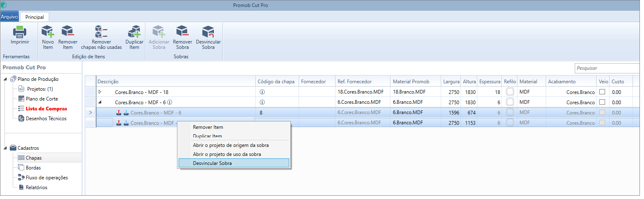Open Bordas under Cadastros
Image resolution: width=644 pixels, height=199 pixels.
33,168
